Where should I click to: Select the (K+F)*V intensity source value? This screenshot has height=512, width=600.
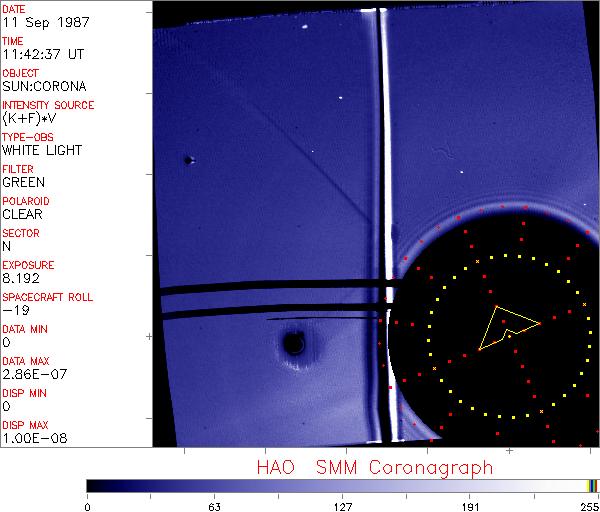30,118
